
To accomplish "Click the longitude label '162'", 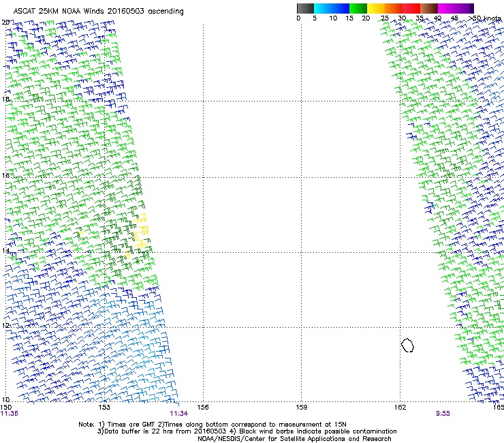I will pyautogui.click(x=400, y=408).
